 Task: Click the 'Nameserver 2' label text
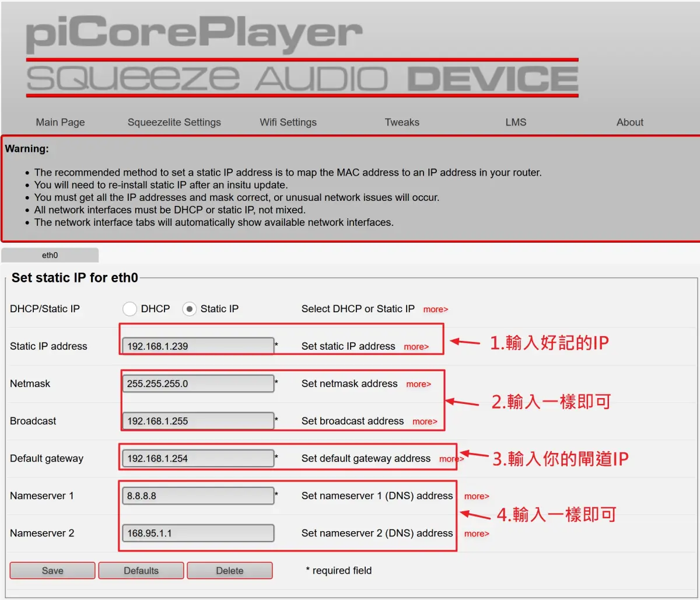tap(42, 533)
